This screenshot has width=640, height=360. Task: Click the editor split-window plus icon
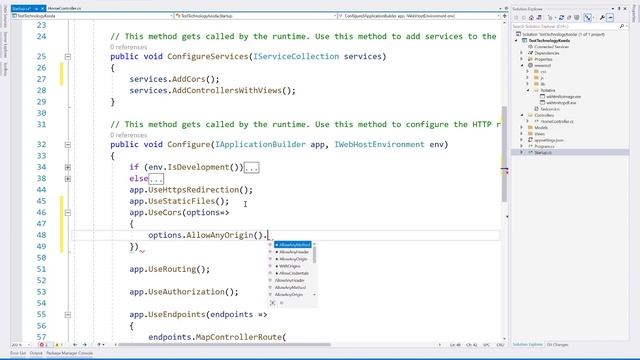point(504,16)
